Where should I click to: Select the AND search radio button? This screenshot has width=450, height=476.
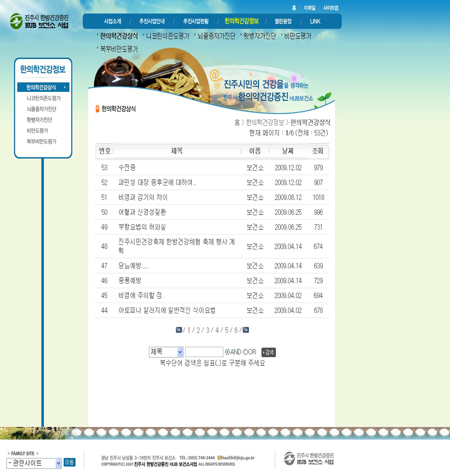pyautogui.click(x=227, y=352)
